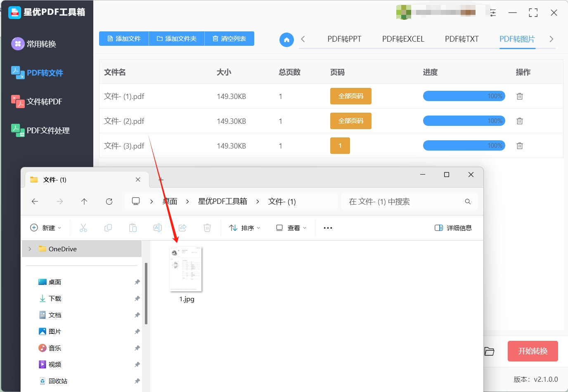Expand chevron after 星优PDF工具箱 breadcrumb
The height and width of the screenshot is (392, 568).
[x=258, y=201]
